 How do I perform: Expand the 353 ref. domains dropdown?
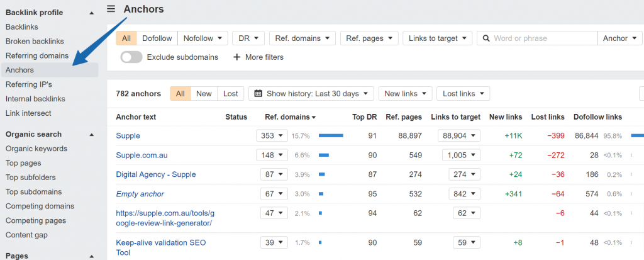[272, 135]
